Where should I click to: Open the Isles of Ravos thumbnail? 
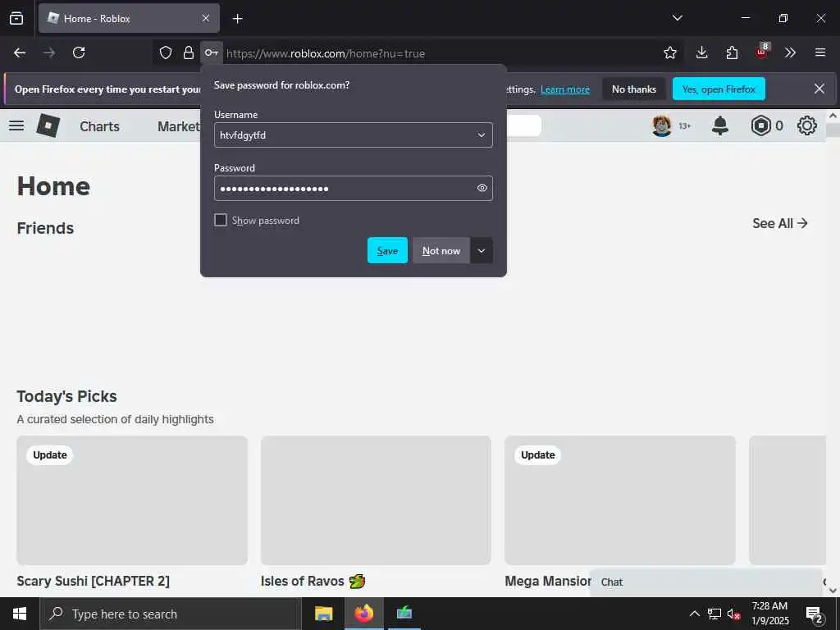(x=376, y=500)
